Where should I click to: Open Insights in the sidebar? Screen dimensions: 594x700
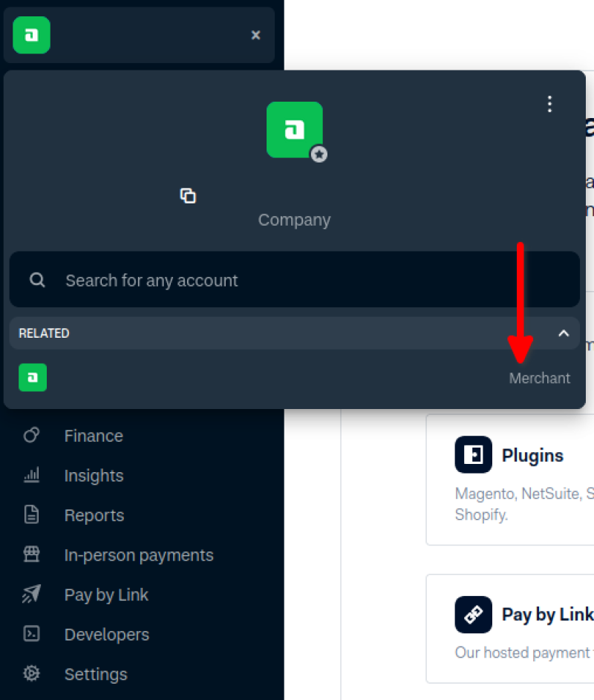coord(94,476)
